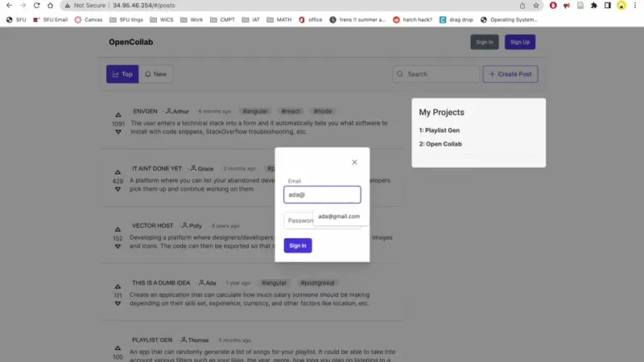
Task: Filter by the #react tag
Action: click(291, 111)
